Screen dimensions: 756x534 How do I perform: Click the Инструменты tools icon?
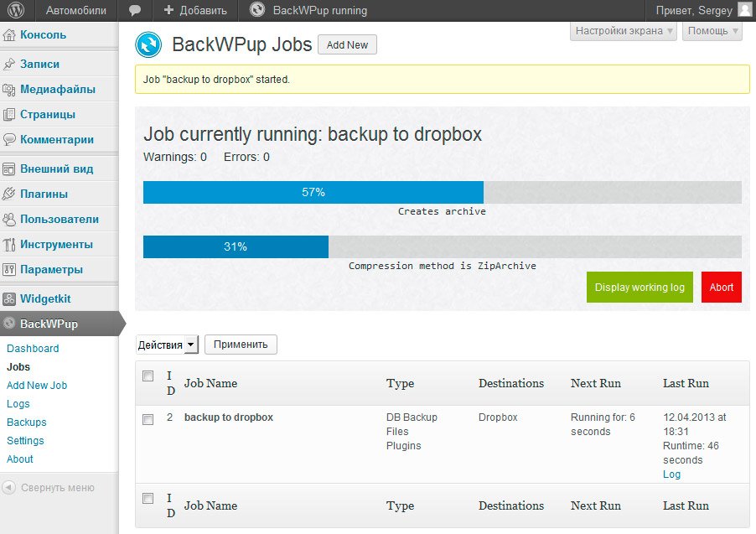tap(9, 245)
